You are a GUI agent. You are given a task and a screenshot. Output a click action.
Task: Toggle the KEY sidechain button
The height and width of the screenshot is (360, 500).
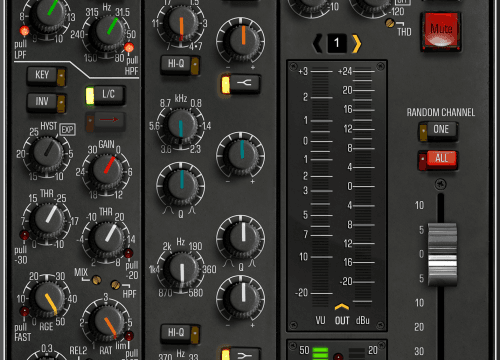(x=46, y=76)
